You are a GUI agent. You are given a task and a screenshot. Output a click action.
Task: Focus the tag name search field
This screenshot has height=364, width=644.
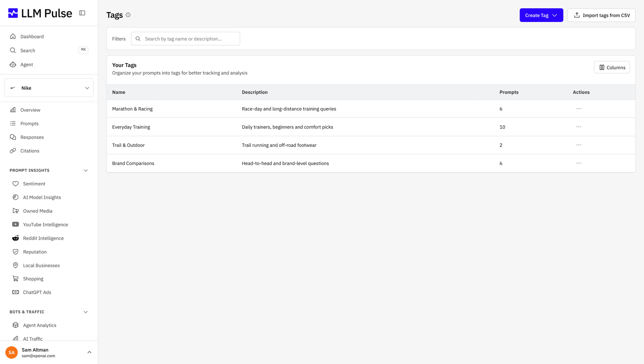click(186, 39)
